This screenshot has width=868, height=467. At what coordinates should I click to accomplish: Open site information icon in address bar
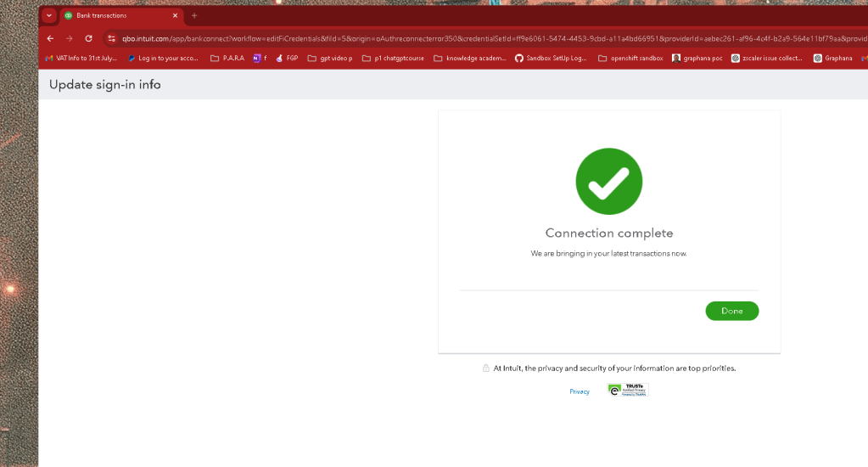112,38
